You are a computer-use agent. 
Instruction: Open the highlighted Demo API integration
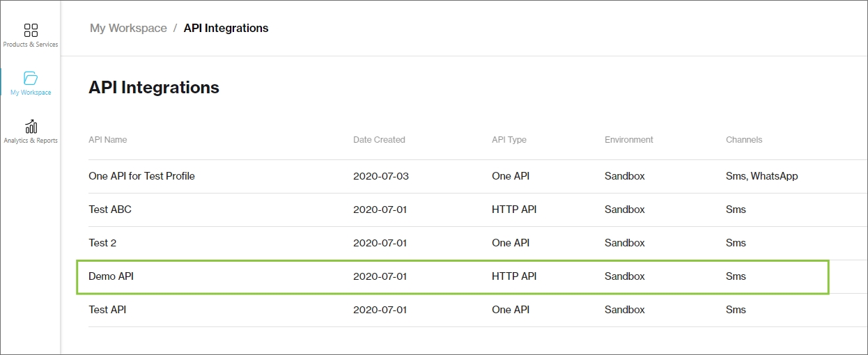click(111, 276)
